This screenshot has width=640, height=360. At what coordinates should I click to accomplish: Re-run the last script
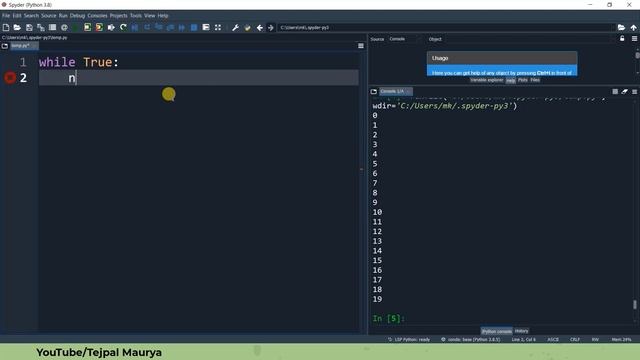pos(123,27)
